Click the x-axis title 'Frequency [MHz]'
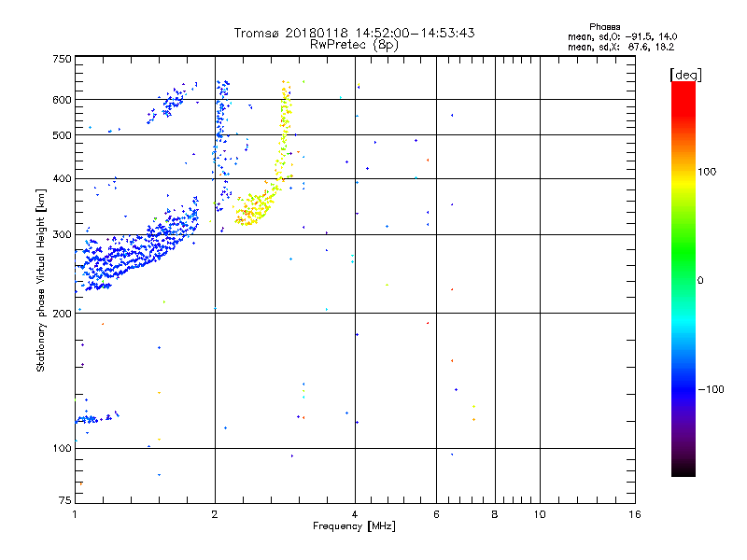 tap(354, 526)
